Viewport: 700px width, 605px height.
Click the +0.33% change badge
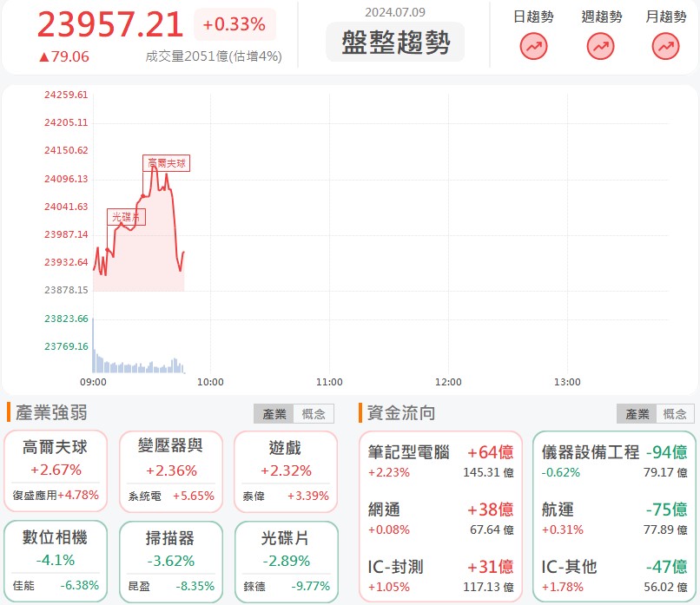[234, 24]
